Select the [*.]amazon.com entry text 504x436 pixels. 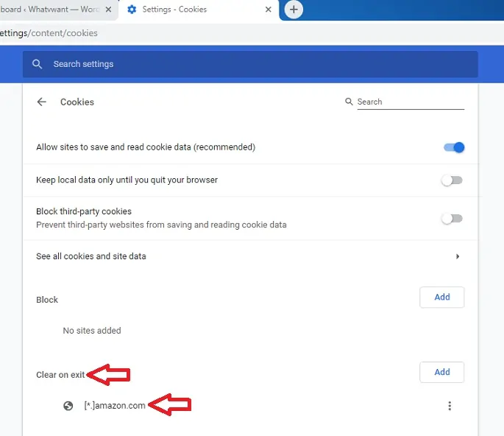click(115, 405)
